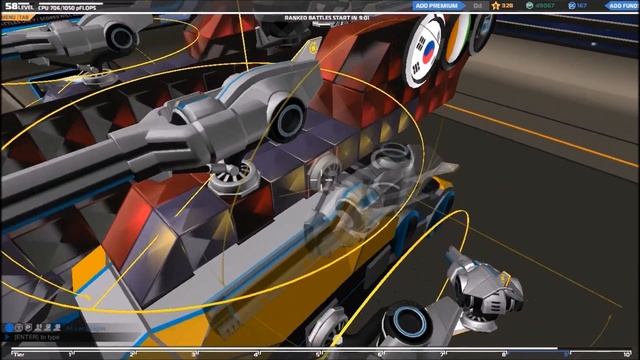Click the tier progress bar at bottom
The width and height of the screenshot is (640, 360).
[321, 349]
